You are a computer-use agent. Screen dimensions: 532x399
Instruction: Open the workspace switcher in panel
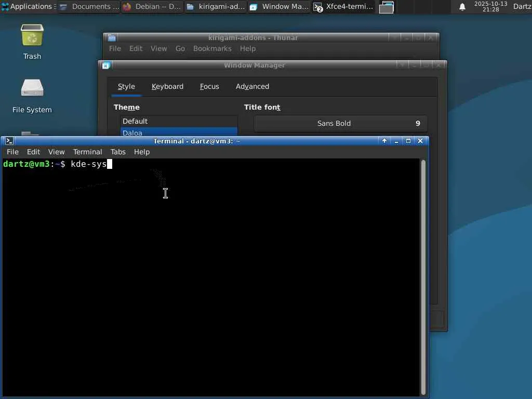coord(386,7)
